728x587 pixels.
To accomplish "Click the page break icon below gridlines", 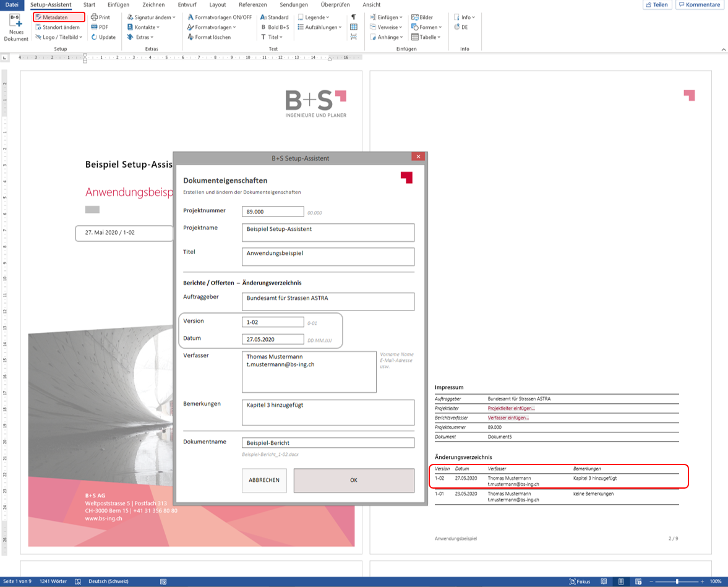I will coord(354,37).
